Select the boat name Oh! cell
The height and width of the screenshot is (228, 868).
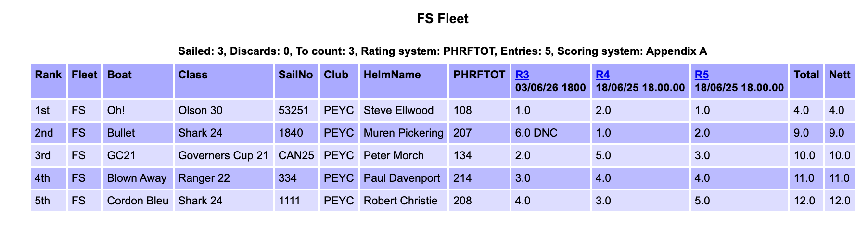coord(138,110)
